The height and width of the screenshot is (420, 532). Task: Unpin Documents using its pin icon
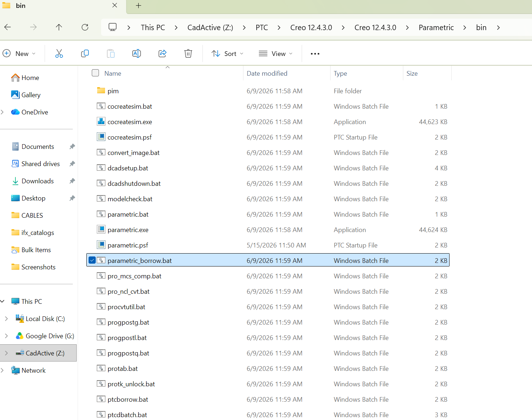72,146
